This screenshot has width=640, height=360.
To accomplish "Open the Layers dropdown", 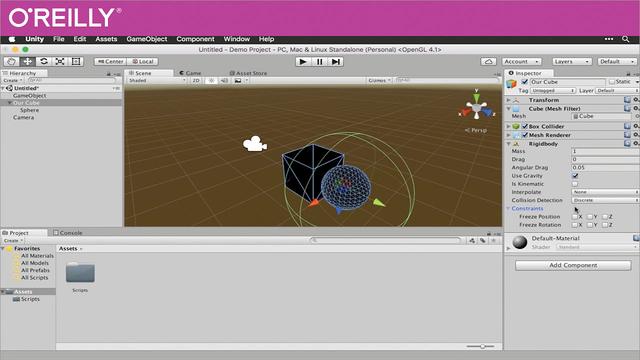I will pos(572,62).
